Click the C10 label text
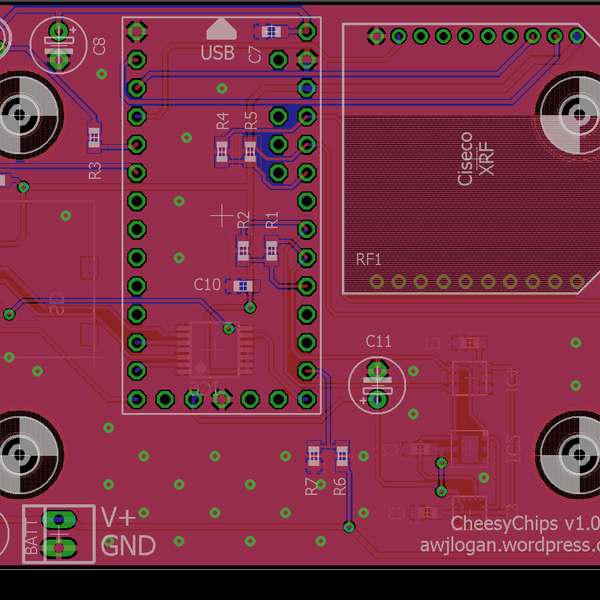 pos(207,285)
